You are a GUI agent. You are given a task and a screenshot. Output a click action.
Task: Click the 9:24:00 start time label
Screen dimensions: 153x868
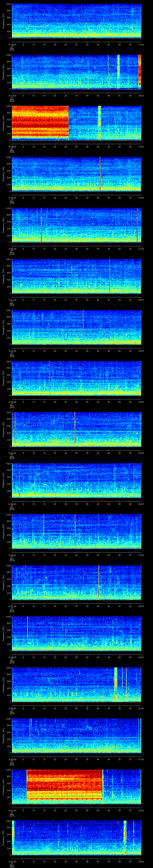point(12,453)
